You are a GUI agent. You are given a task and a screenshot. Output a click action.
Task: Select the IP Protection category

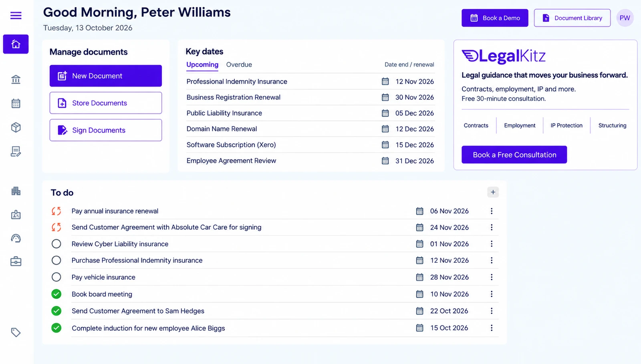[566, 125]
